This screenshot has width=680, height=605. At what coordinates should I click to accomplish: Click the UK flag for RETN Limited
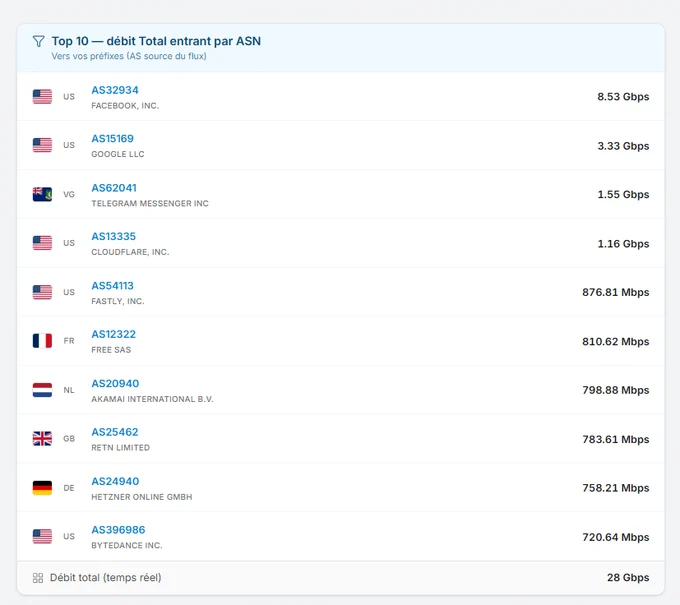42,438
